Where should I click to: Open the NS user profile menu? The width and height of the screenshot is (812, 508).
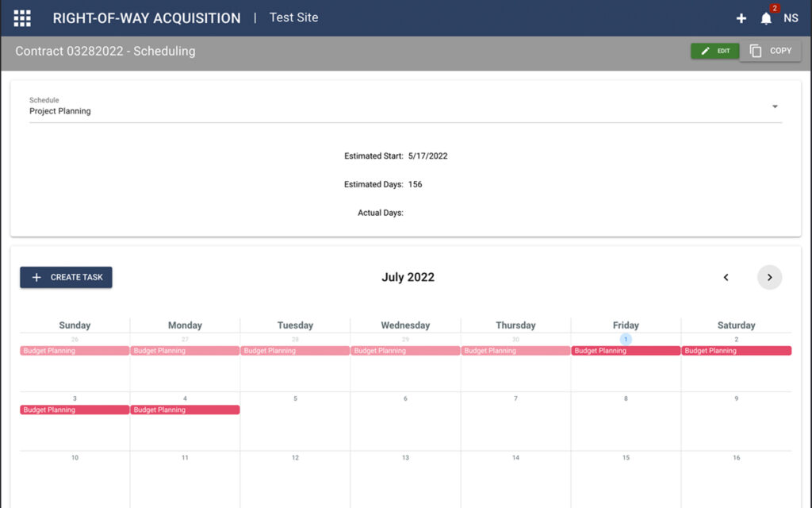791,18
